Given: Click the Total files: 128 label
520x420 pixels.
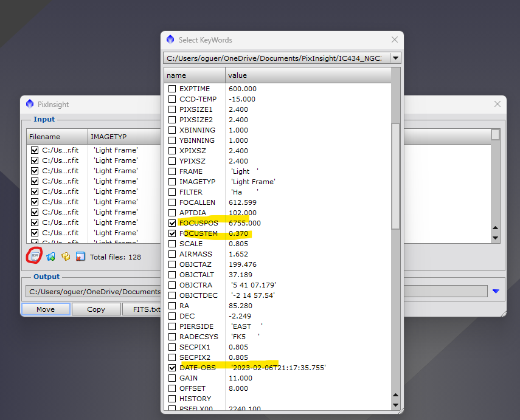Looking at the screenshot, I should 116,257.
